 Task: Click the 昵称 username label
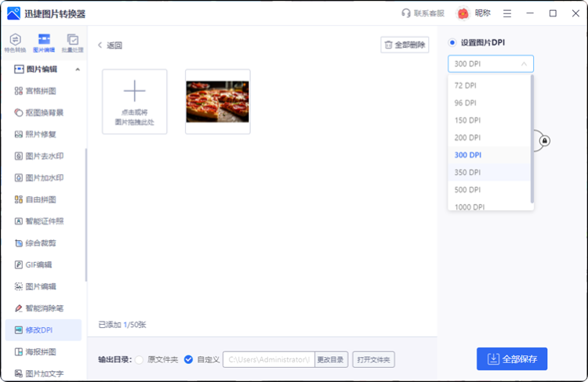pyautogui.click(x=483, y=13)
